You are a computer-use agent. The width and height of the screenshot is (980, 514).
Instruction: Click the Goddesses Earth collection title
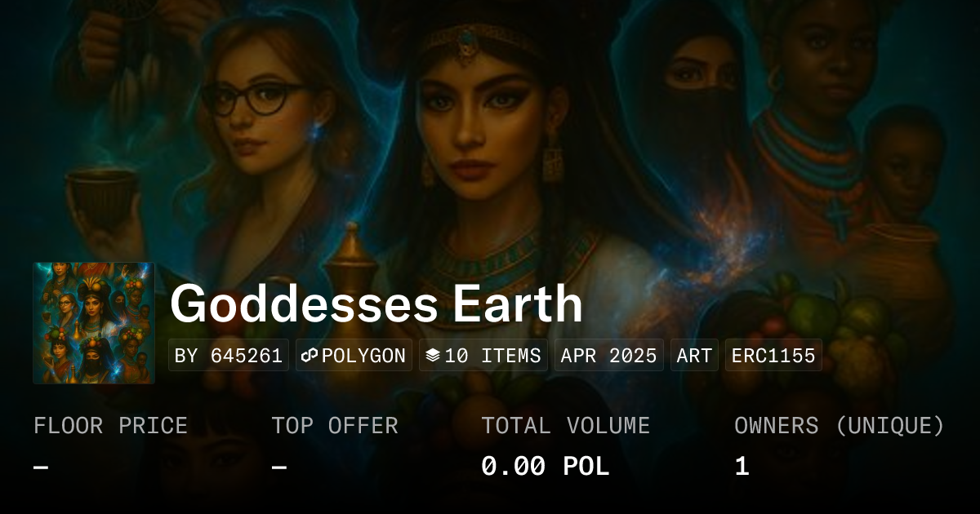376,304
